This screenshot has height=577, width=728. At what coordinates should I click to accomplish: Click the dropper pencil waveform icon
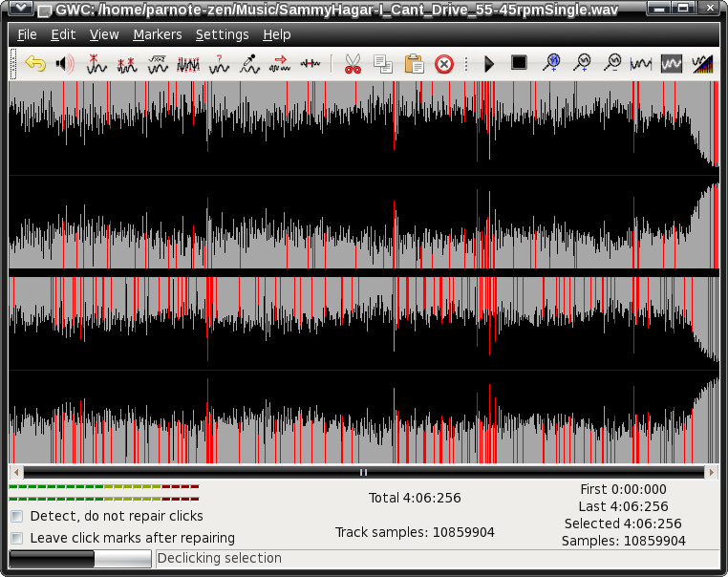click(249, 64)
